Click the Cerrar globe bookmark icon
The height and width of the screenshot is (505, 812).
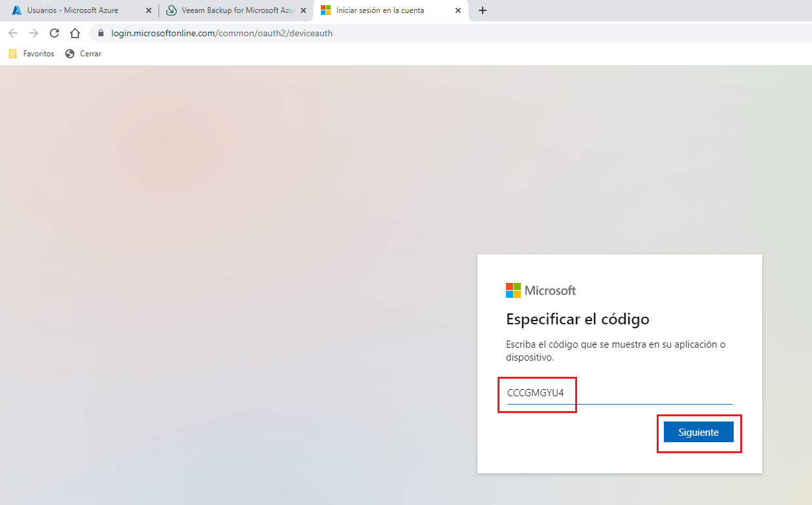(70, 54)
